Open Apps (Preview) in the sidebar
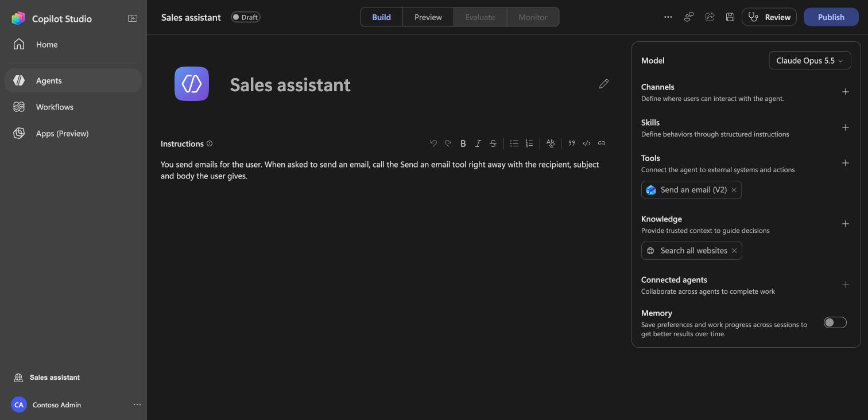Viewport: 868px width, 420px height. (73, 133)
